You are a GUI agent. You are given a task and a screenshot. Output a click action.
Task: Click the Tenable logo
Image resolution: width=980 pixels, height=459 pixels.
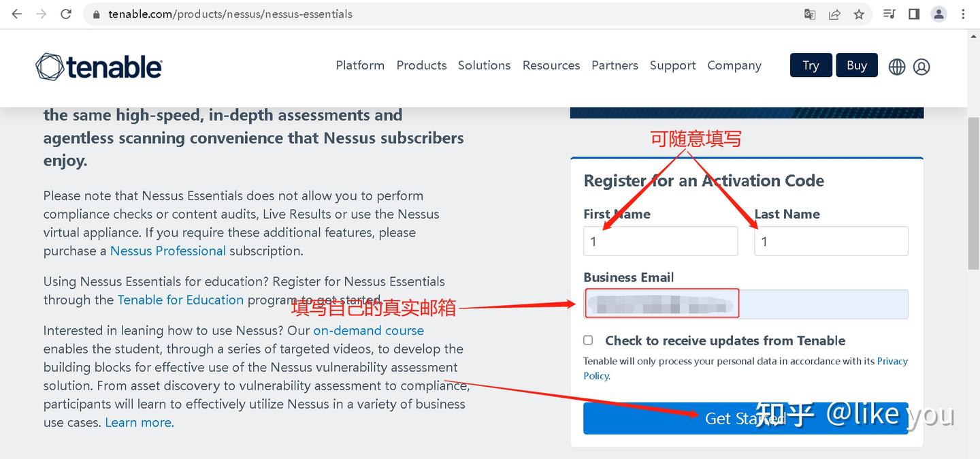(99, 67)
